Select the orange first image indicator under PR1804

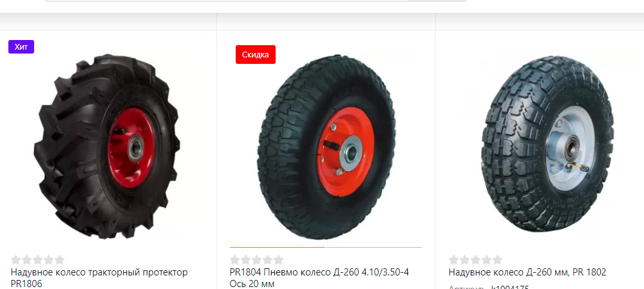click(x=278, y=248)
